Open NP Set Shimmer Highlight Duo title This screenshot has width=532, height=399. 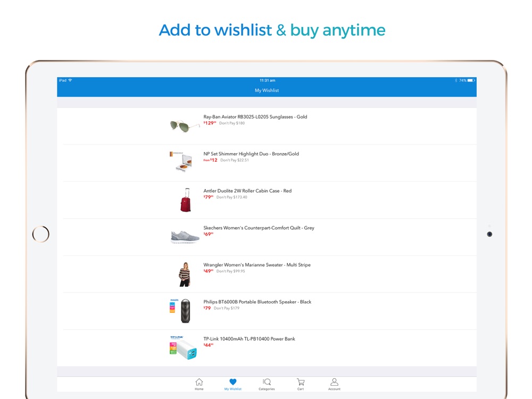[x=251, y=154]
